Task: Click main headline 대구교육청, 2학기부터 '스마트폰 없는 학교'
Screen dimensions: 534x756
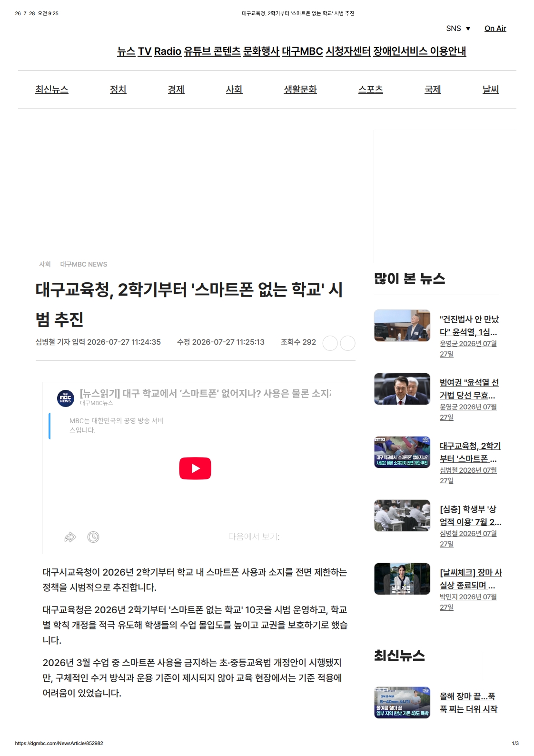Action: coord(189,304)
